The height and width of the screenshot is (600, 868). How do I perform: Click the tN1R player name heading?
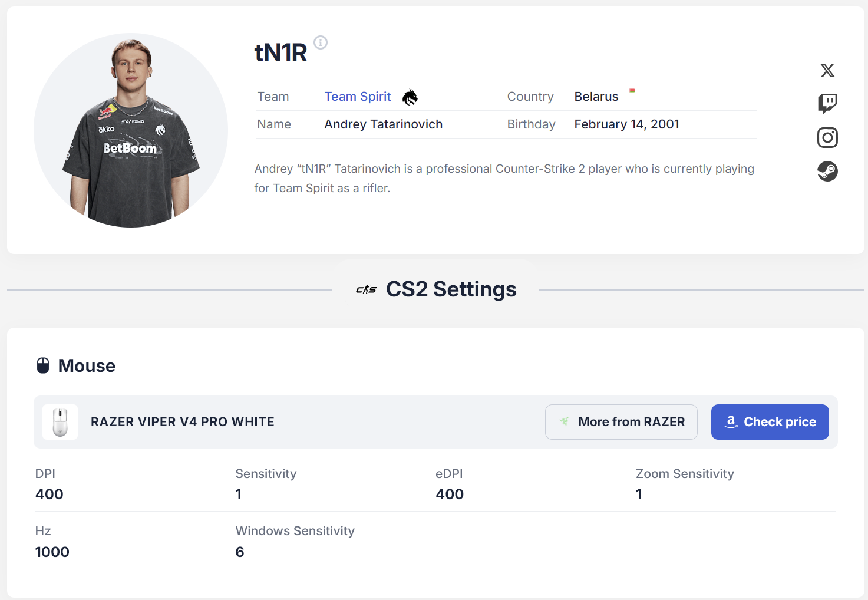coord(280,53)
